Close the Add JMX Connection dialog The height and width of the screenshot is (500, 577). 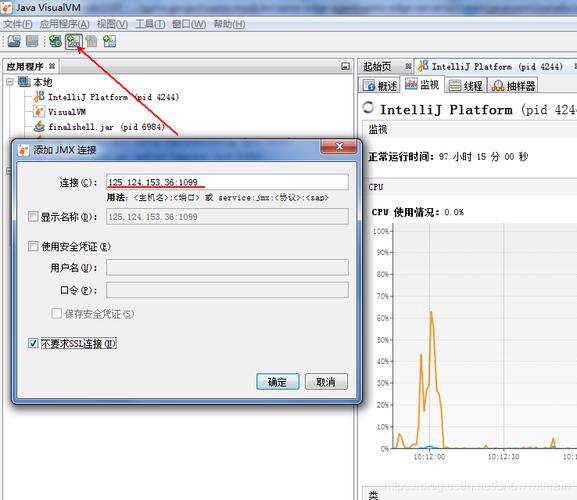(339, 147)
